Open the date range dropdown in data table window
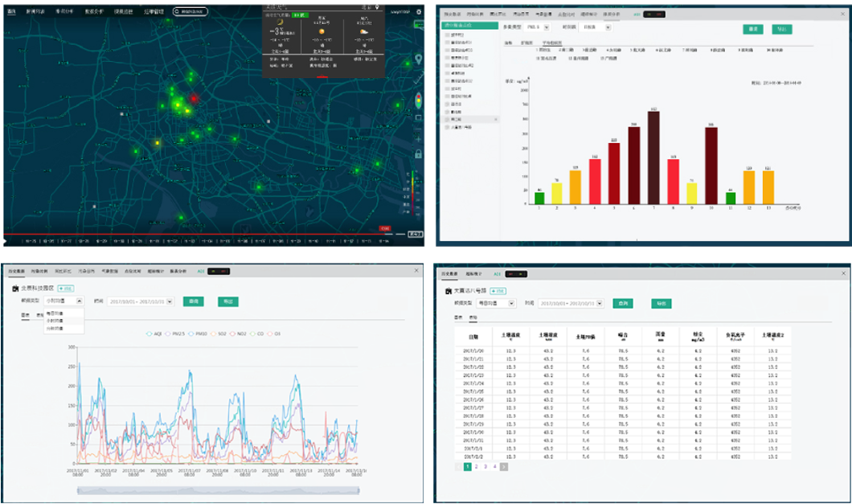Image resolution: width=852 pixels, height=504 pixels. click(571, 303)
